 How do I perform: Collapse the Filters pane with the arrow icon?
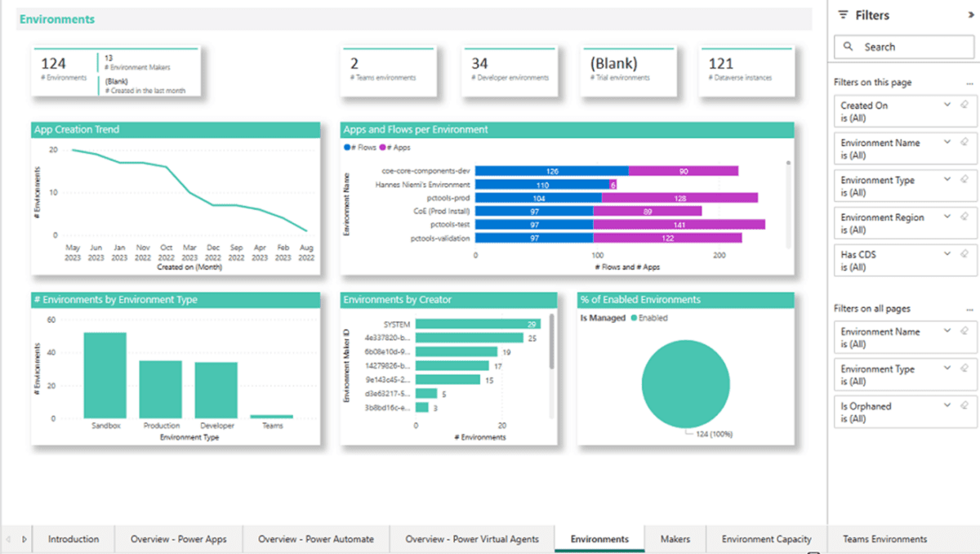click(973, 15)
